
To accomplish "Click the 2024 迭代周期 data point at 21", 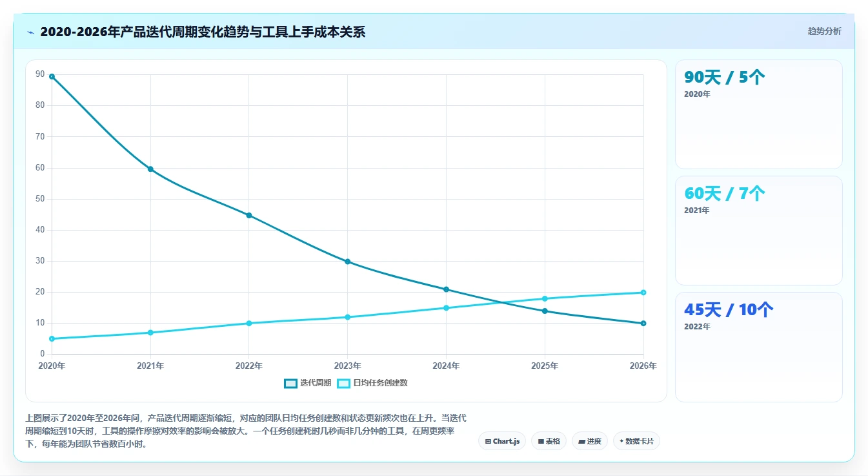I will click(446, 289).
